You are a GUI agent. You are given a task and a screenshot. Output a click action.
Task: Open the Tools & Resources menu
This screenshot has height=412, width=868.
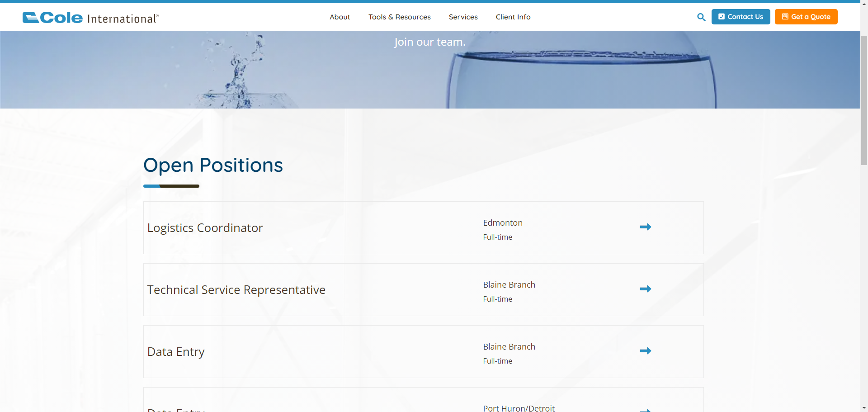[x=399, y=17]
